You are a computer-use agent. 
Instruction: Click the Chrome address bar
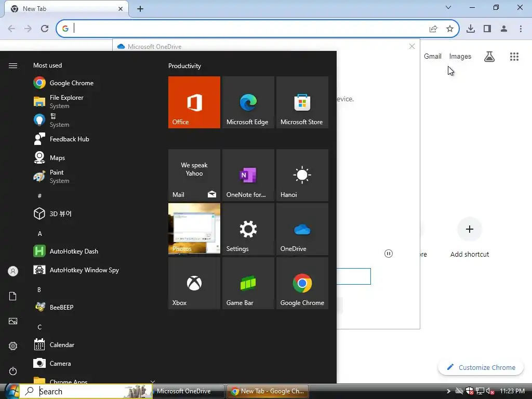click(x=248, y=29)
